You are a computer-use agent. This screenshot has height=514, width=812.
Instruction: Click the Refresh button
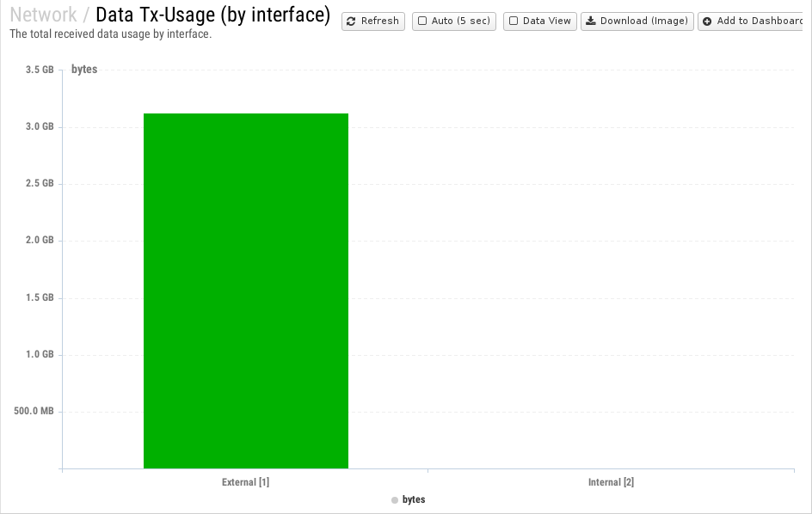click(x=372, y=21)
